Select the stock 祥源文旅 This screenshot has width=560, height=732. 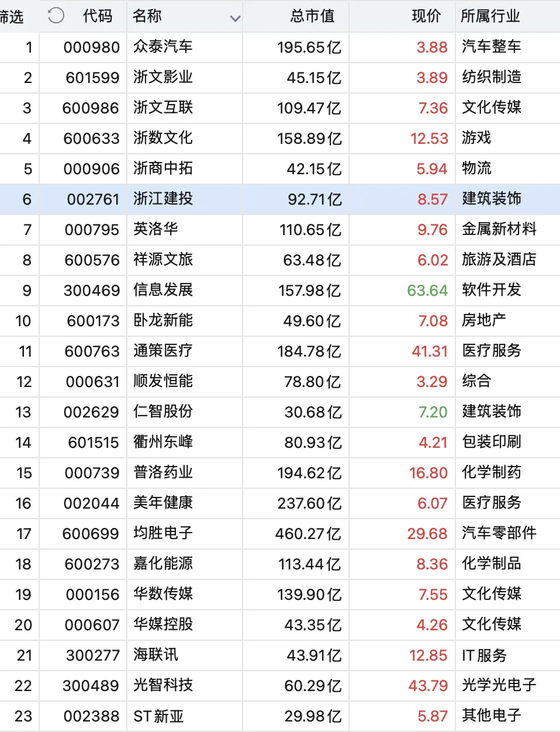click(163, 260)
